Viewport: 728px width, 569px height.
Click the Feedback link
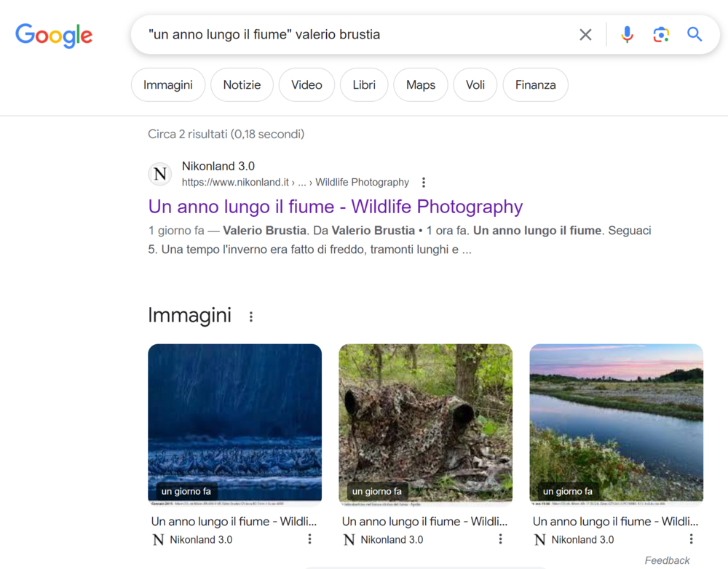tap(667, 560)
